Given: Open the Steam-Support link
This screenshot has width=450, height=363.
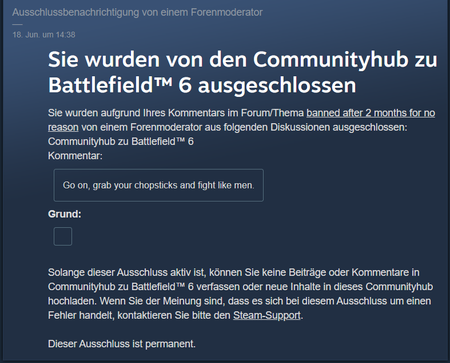Looking at the screenshot, I should coord(267,315).
